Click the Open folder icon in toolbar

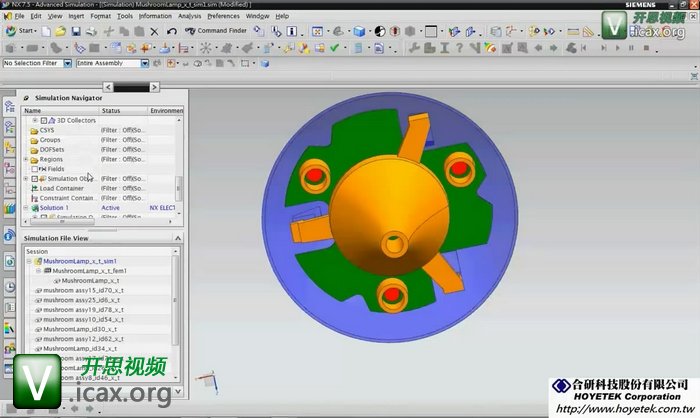click(61, 31)
